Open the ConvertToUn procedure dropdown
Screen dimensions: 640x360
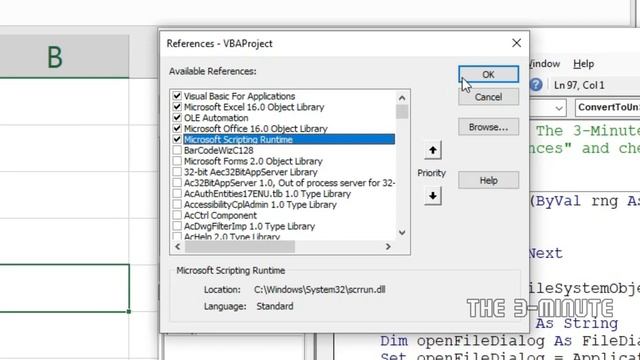608,107
